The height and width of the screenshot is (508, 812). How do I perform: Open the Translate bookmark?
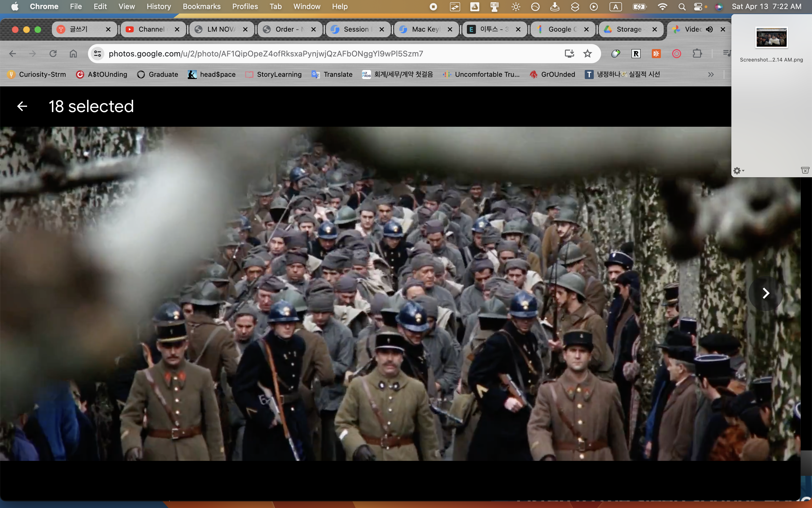pyautogui.click(x=332, y=75)
